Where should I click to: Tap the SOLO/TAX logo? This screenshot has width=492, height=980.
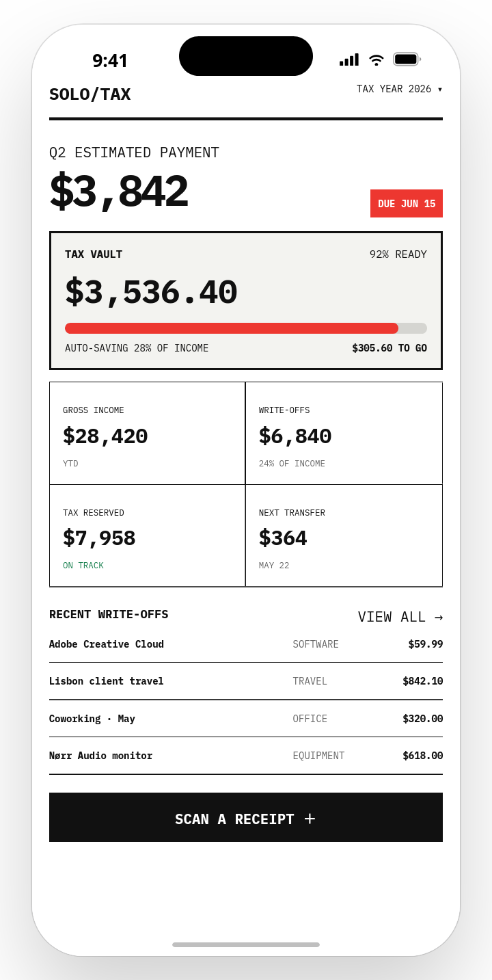90,94
